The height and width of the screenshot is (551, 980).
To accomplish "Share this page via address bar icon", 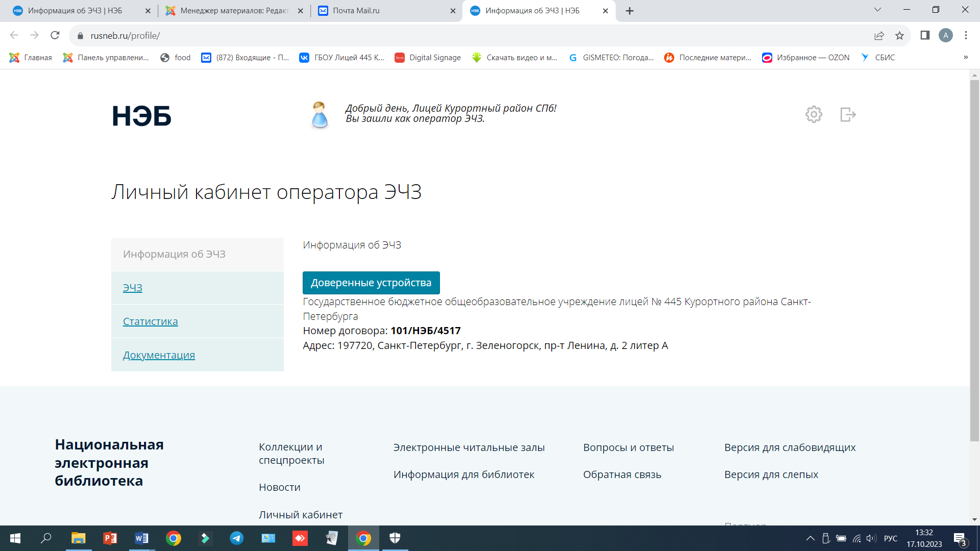I will tap(879, 35).
